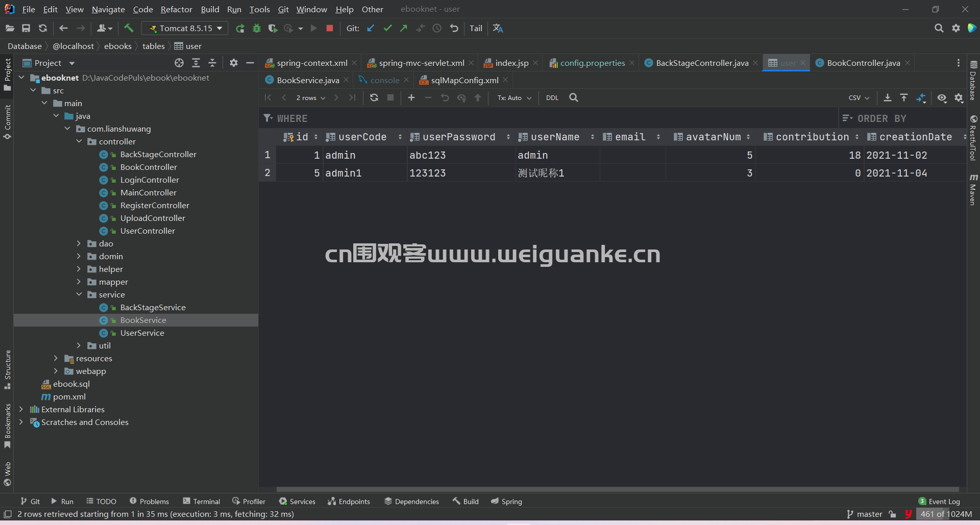Click the Git update project arrow

(x=371, y=28)
